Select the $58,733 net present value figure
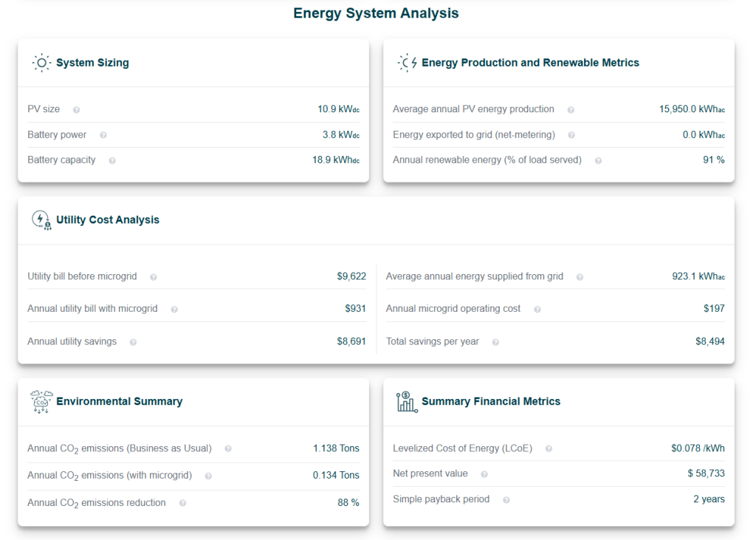The width and height of the screenshot is (756, 540). [706, 474]
